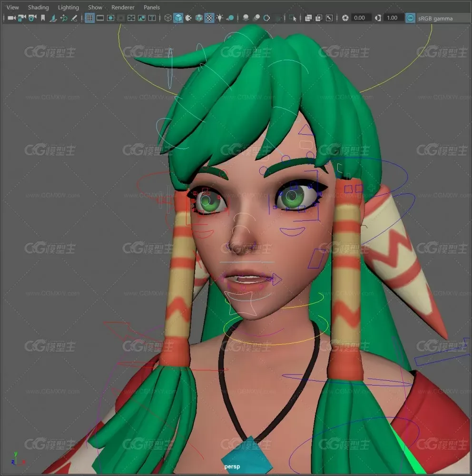Click Multisample Anti-aliasing circle icon
This screenshot has height=476, width=472.
click(266, 18)
